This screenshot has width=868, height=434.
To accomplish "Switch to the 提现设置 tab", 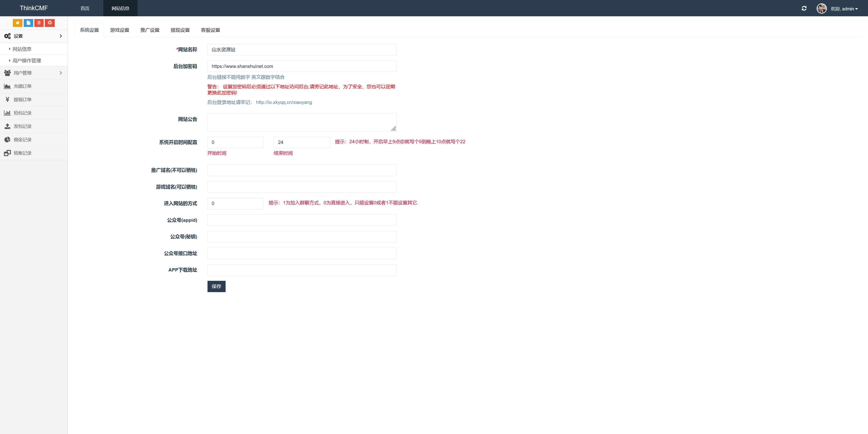I will coord(180,30).
